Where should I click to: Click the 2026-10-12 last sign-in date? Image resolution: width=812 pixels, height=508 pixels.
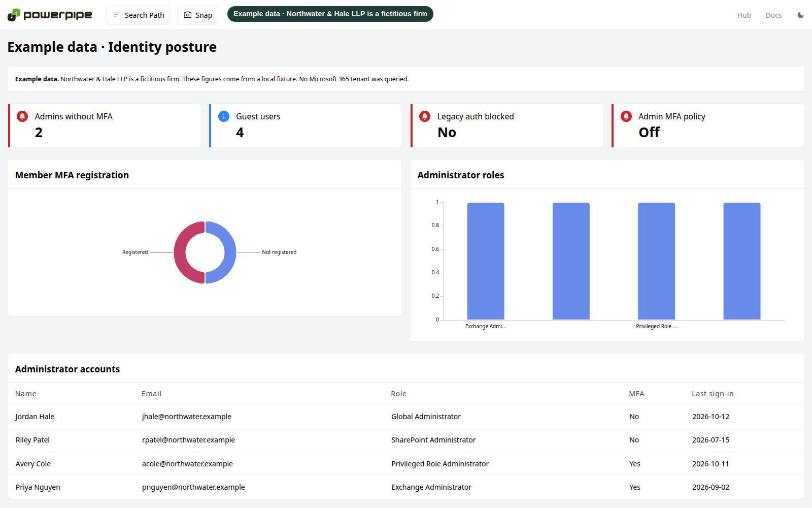pyautogui.click(x=710, y=417)
